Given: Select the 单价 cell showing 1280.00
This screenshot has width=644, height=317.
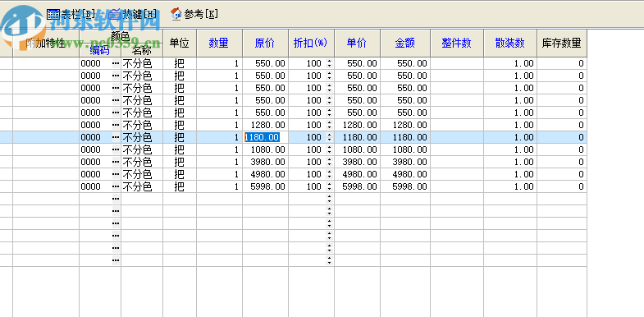Looking at the screenshot, I should pyautogui.click(x=358, y=125).
